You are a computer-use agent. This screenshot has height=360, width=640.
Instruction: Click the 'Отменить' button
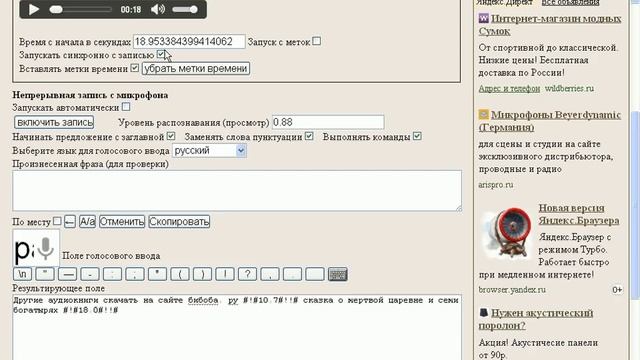click(x=122, y=222)
